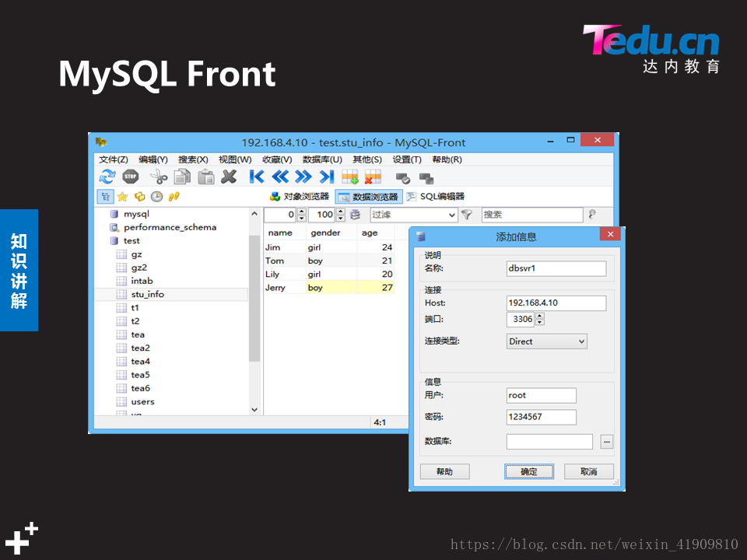747x560 pixels.
Task: Select stu_info table in tree
Action: click(x=147, y=294)
